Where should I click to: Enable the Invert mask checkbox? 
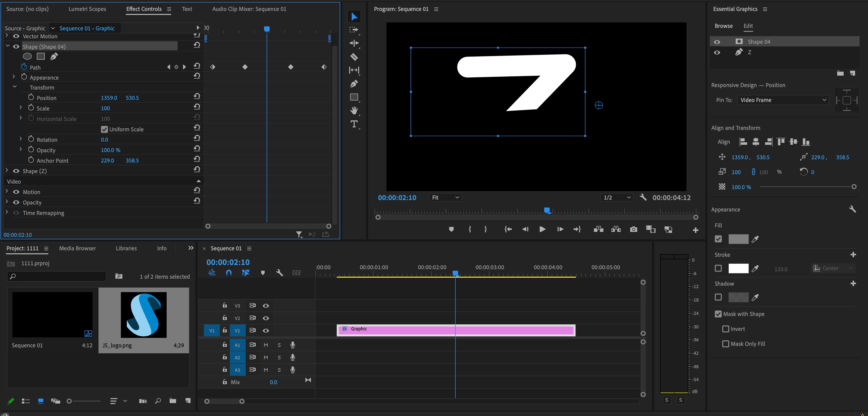pos(725,329)
